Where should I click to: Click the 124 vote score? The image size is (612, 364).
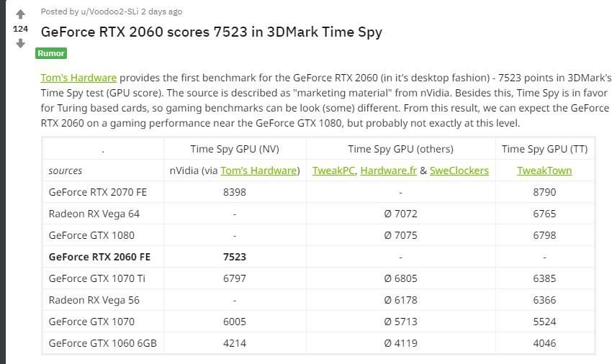[x=20, y=29]
